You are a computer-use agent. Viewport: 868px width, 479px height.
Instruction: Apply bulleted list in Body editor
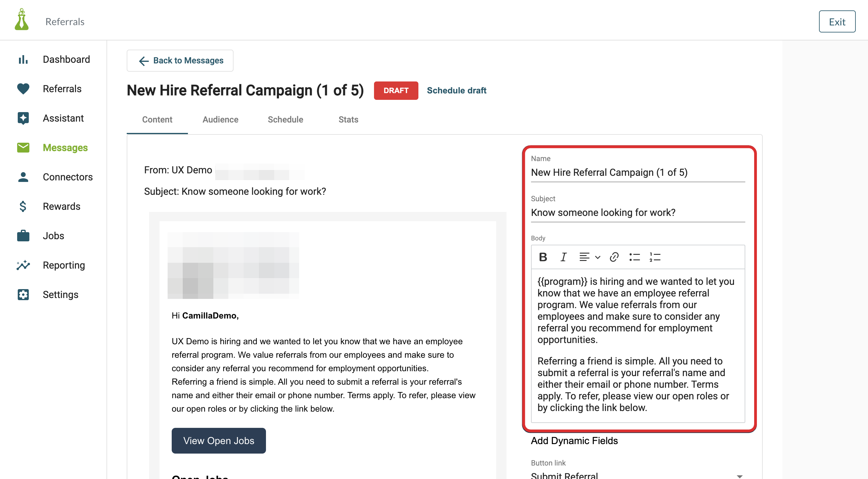pyautogui.click(x=634, y=257)
